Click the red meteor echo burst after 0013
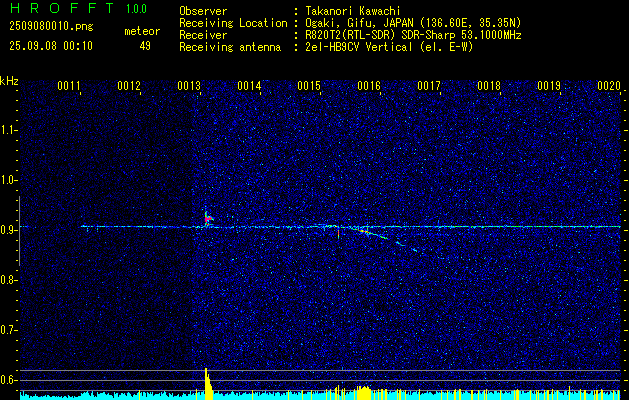Viewport: 629px width, 400px height. tap(208, 219)
